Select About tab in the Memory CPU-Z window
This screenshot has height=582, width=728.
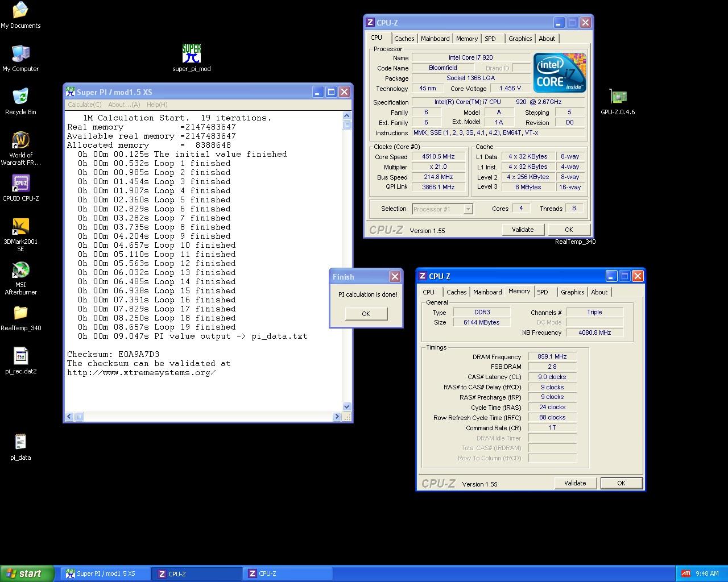(x=599, y=292)
